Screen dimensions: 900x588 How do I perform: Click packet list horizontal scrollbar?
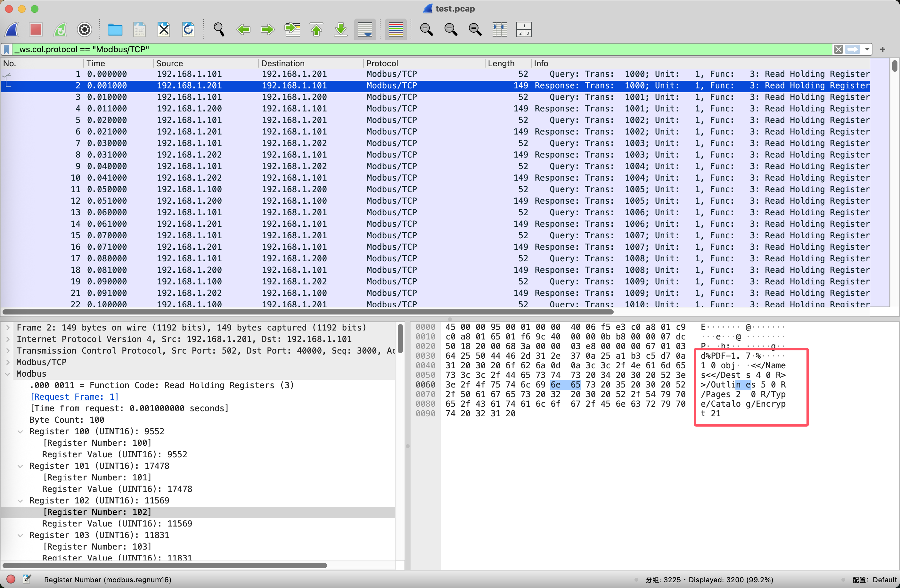click(x=308, y=312)
